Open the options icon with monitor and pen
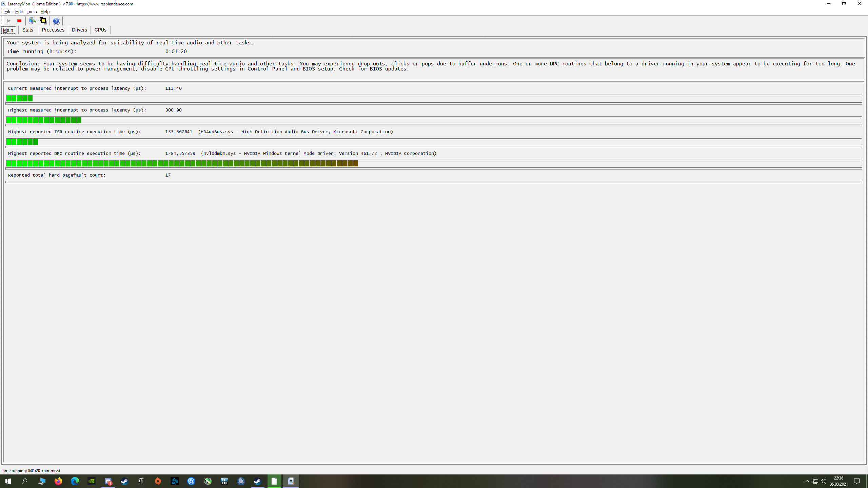The height and width of the screenshot is (488, 868). point(32,21)
